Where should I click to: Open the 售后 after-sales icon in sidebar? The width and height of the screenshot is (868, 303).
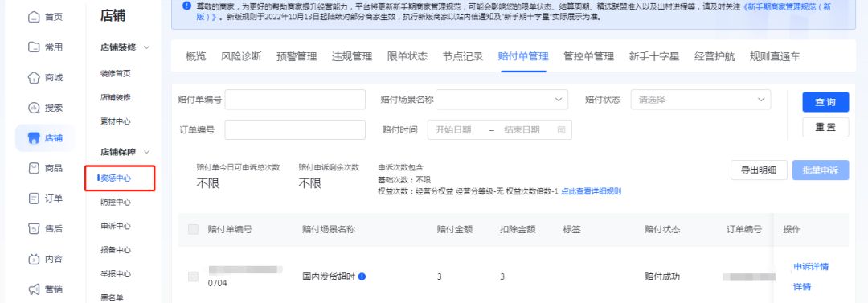(34, 228)
